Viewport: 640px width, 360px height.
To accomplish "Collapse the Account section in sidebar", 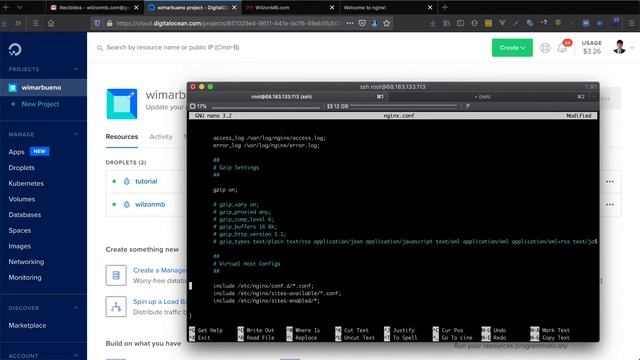I will point(76,356).
